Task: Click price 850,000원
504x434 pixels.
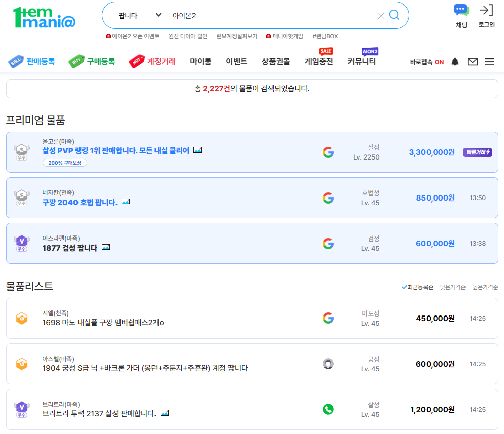Action: tap(436, 198)
